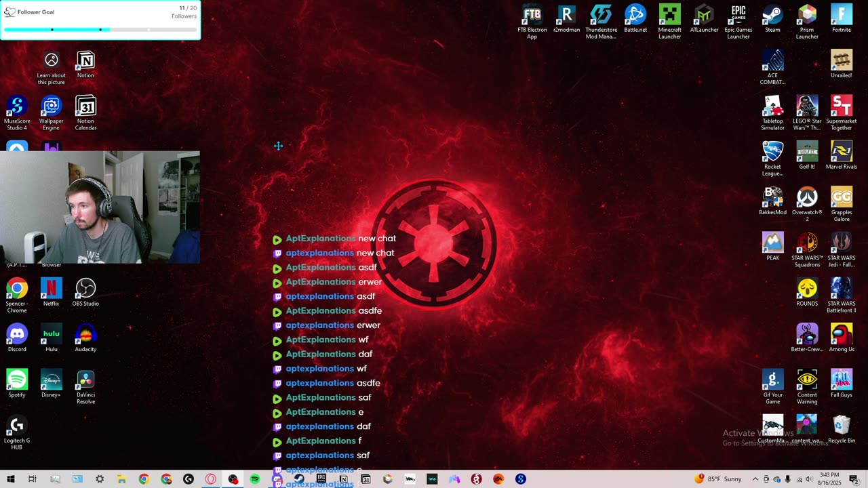868x488 pixels.
Task: Open Thunderstore Mod Manager desktop icon
Action: tap(601, 22)
